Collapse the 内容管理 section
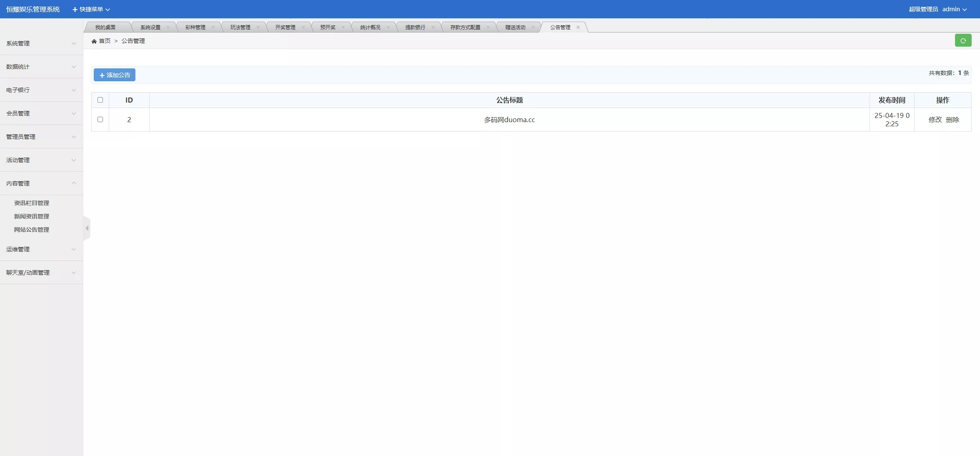 point(40,183)
